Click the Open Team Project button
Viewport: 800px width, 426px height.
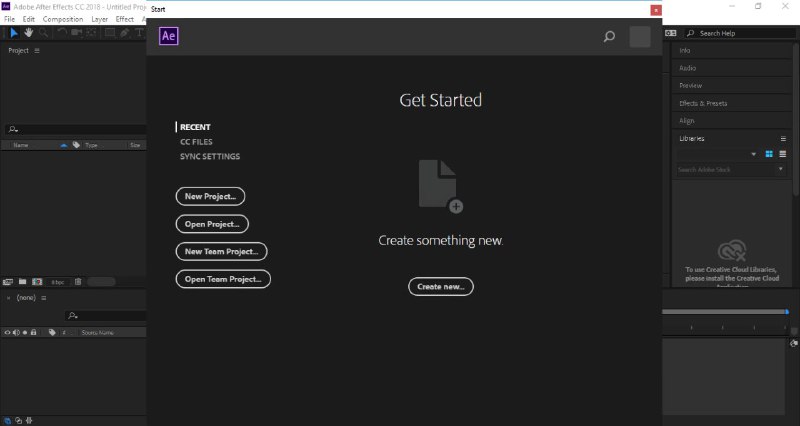pos(223,279)
